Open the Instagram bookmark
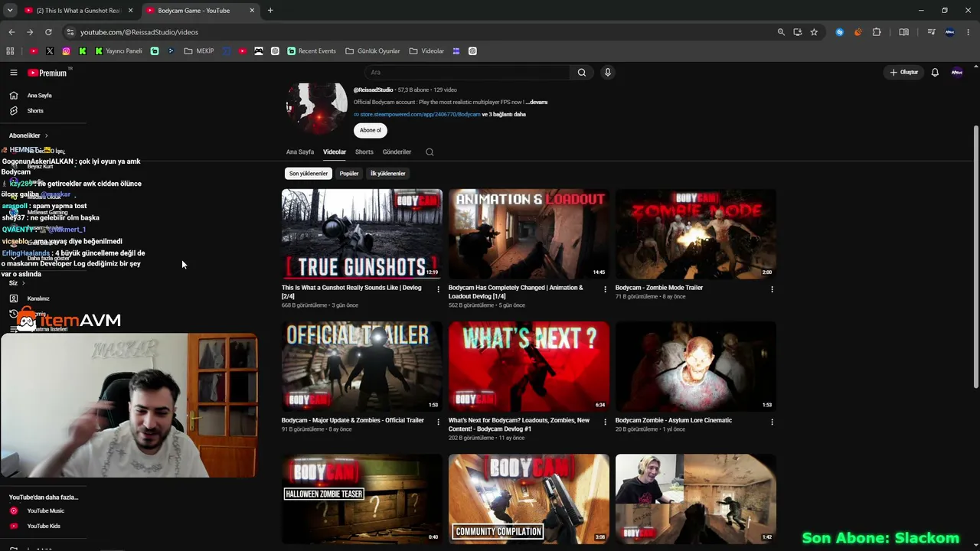The image size is (980, 551). coord(67,51)
